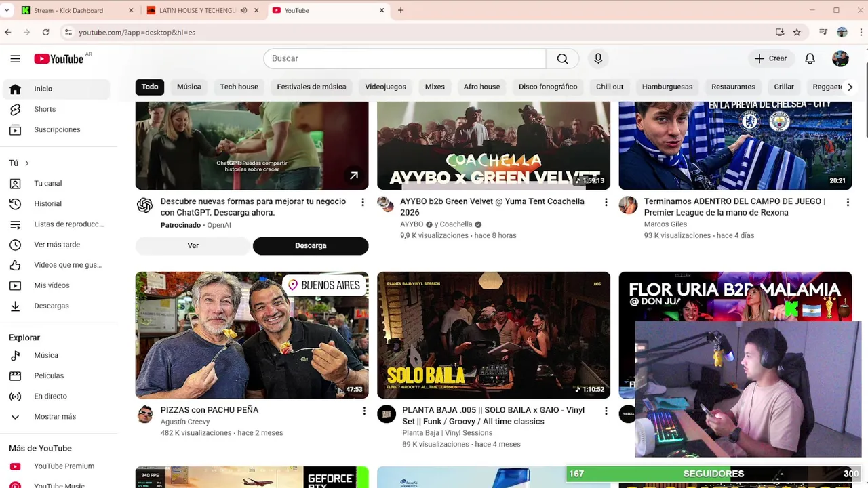Screen dimensions: 868x488
Task: Select the Tech house filter chip
Action: [x=239, y=87]
